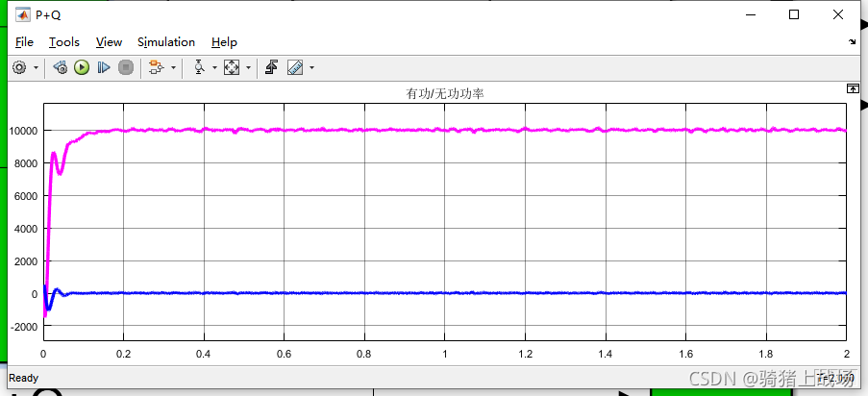Open the File menu

24,42
